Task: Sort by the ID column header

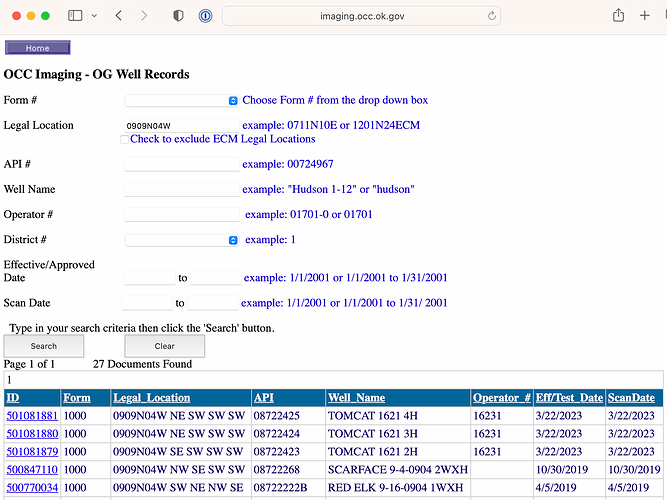Action: [13, 397]
